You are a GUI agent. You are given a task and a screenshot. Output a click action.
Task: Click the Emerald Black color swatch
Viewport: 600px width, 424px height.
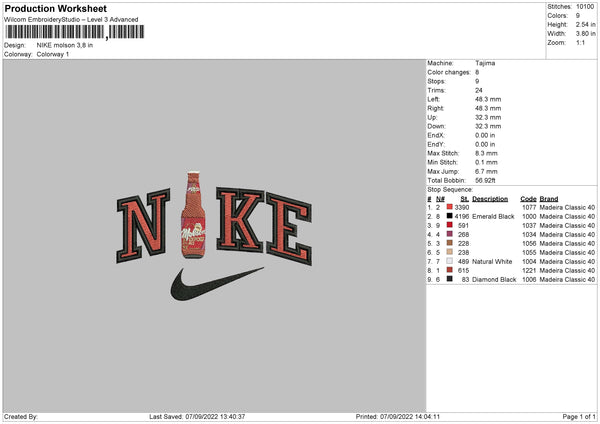pyautogui.click(x=449, y=216)
